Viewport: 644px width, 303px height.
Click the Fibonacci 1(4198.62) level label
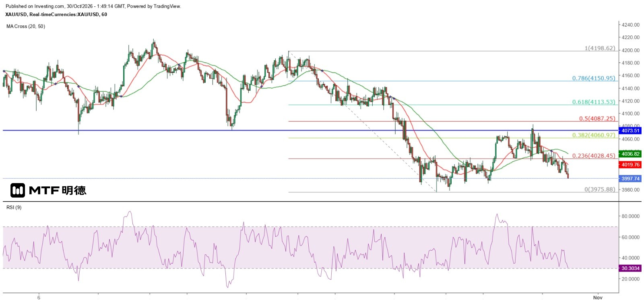600,48
